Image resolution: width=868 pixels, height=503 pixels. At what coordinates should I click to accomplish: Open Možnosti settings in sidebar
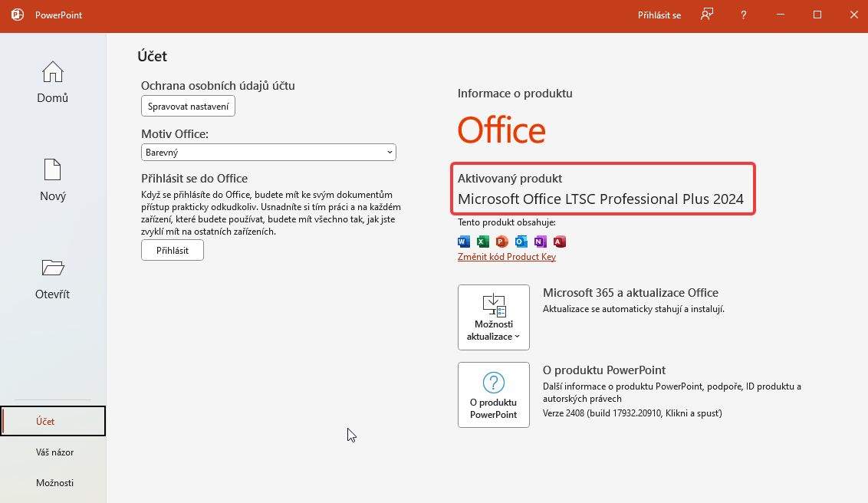(x=54, y=482)
